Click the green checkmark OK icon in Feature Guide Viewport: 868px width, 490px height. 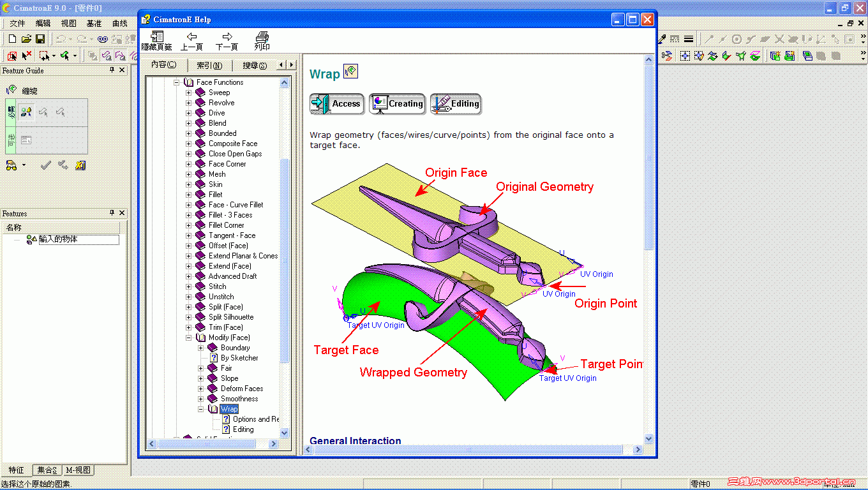45,165
